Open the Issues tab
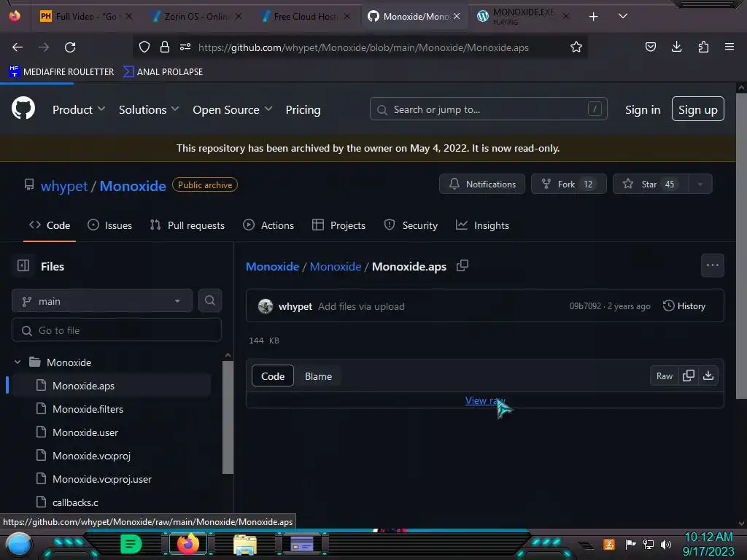Viewport: 747px width, 560px height. [x=109, y=225]
